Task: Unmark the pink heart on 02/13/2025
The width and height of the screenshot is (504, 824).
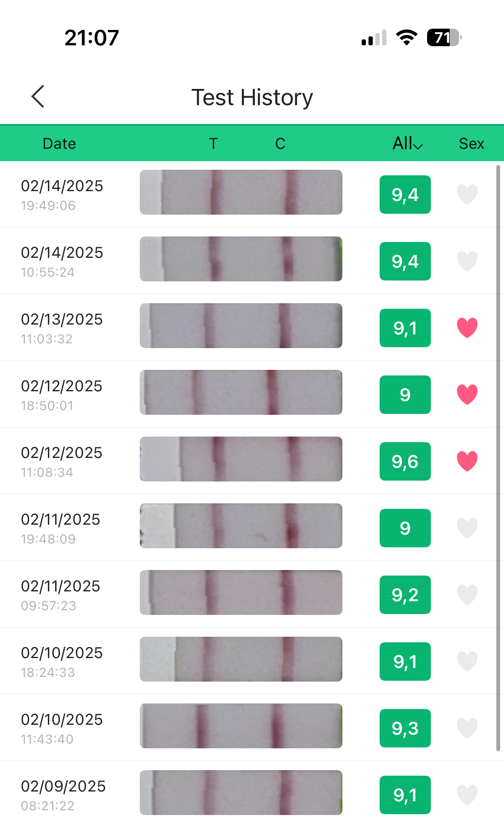Action: click(x=467, y=328)
